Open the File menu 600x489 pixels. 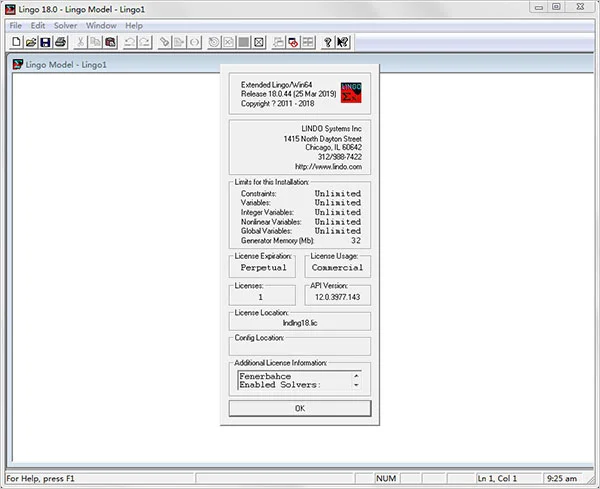click(15, 26)
